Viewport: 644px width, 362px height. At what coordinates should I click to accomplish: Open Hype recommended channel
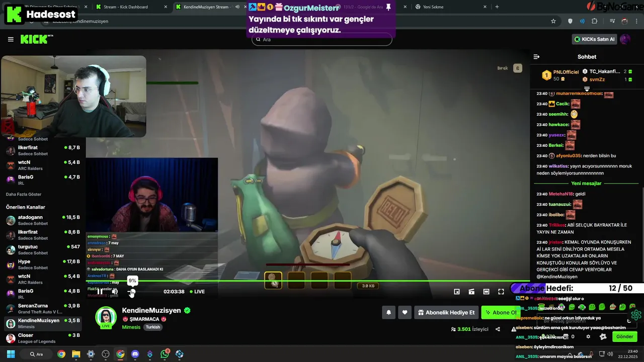43,264
